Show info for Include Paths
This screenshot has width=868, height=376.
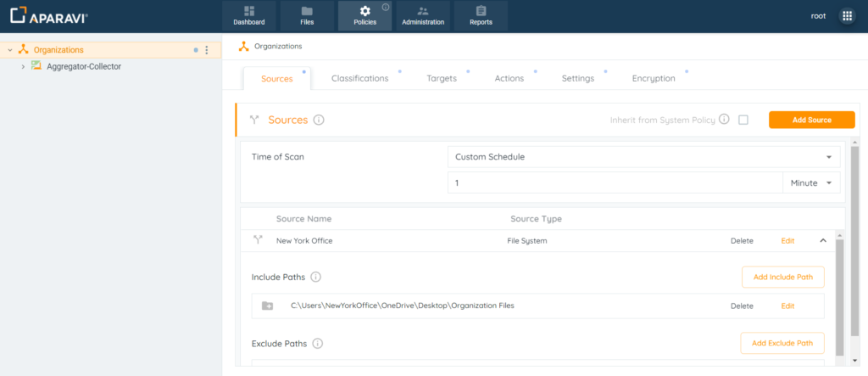(x=315, y=277)
